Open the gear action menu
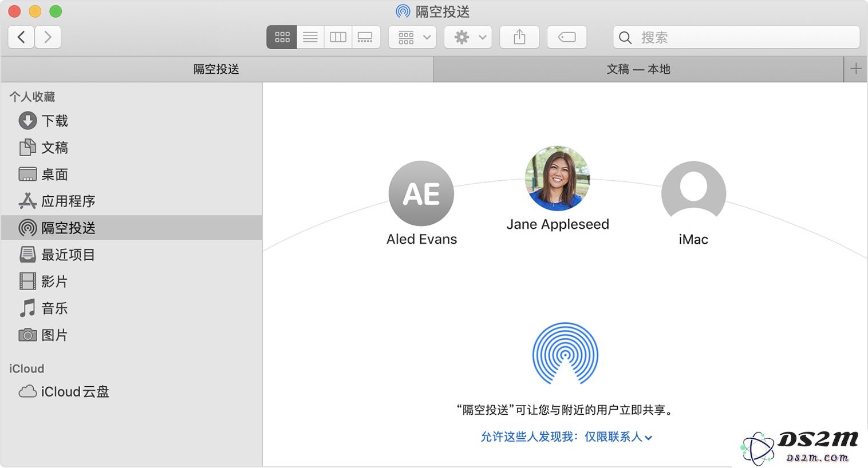The width and height of the screenshot is (868, 468). coord(468,37)
